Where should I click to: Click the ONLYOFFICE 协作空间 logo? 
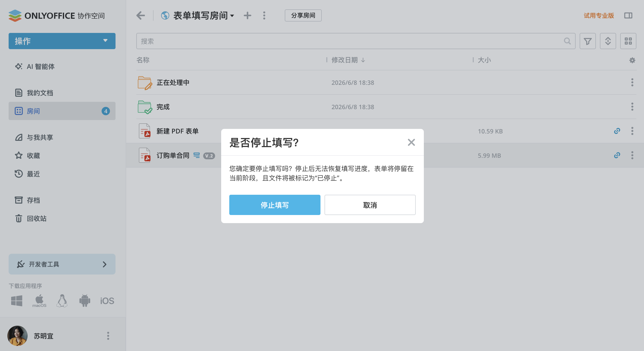56,16
